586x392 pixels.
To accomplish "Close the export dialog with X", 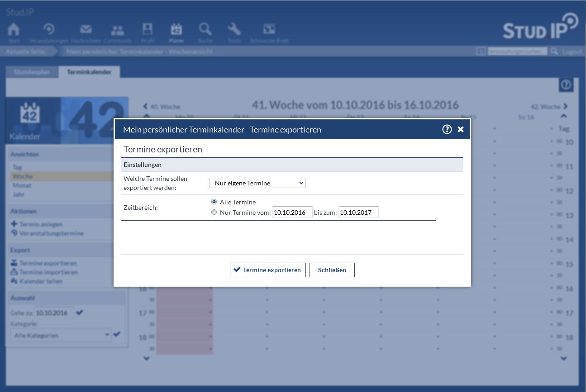I will point(461,129).
